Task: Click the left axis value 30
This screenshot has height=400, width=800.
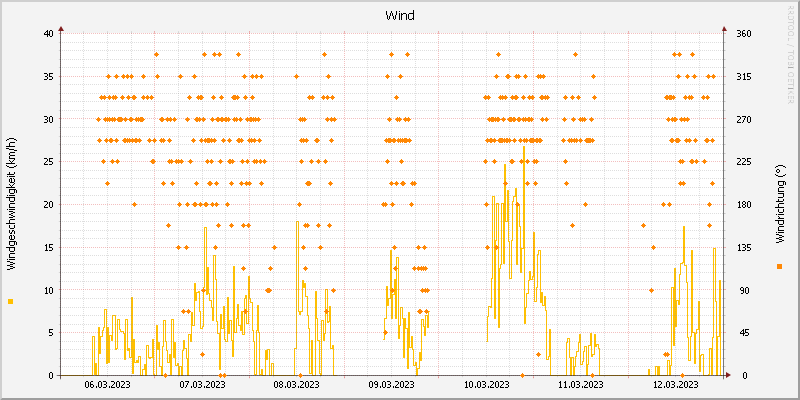Action: pyautogui.click(x=48, y=119)
